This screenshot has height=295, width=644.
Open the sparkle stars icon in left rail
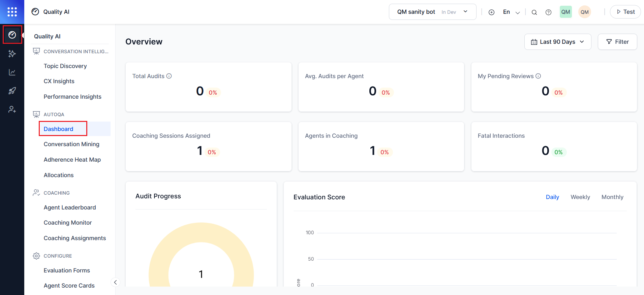coord(12,54)
